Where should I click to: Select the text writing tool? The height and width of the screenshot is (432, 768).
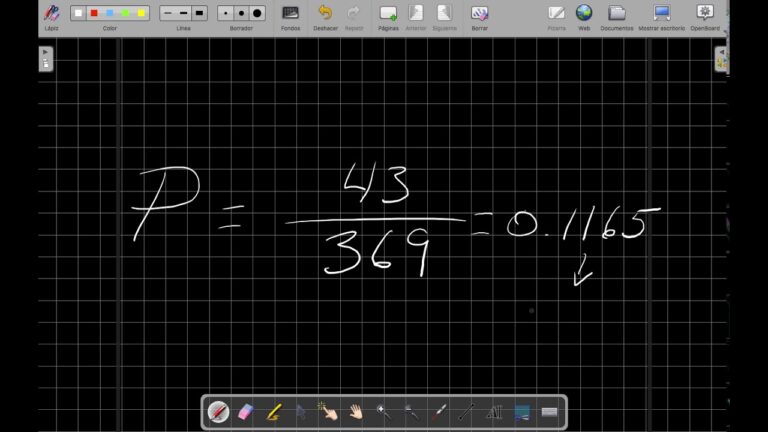[x=494, y=412]
